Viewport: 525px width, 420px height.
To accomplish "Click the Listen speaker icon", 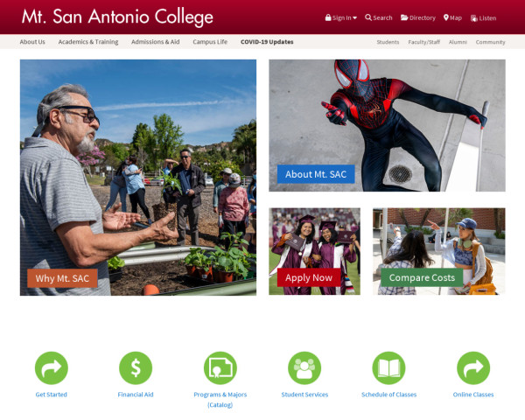I will (x=474, y=18).
